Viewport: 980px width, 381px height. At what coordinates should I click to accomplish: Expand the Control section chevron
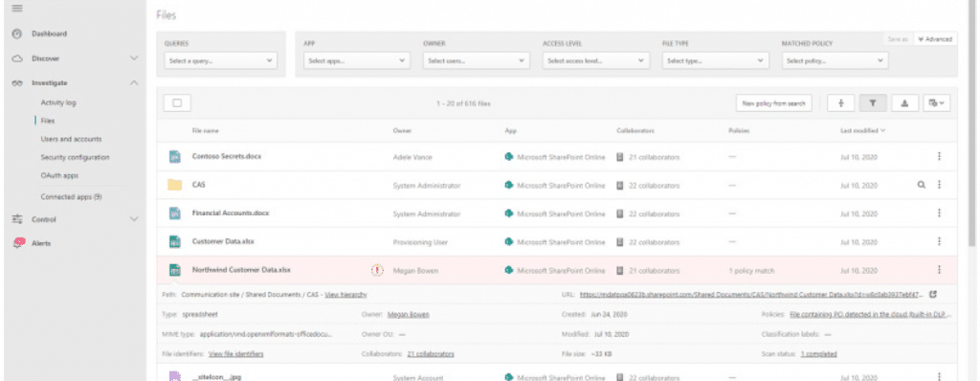point(134,219)
